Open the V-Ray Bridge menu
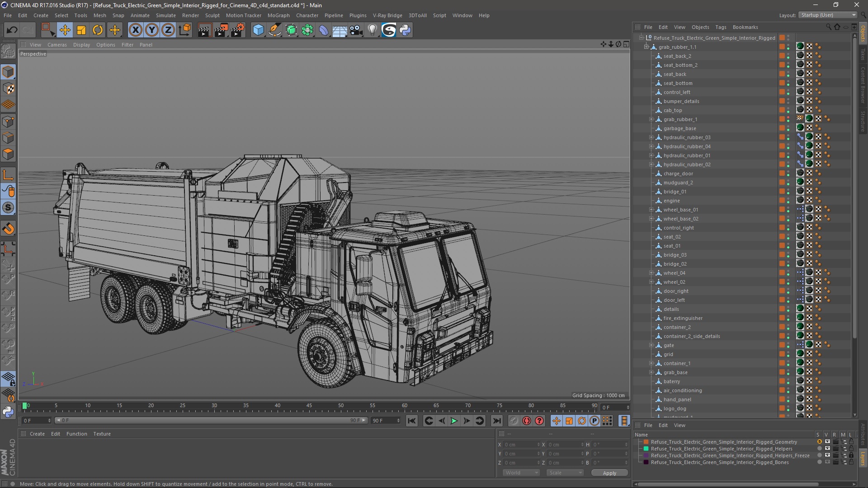The image size is (868, 488). [387, 15]
